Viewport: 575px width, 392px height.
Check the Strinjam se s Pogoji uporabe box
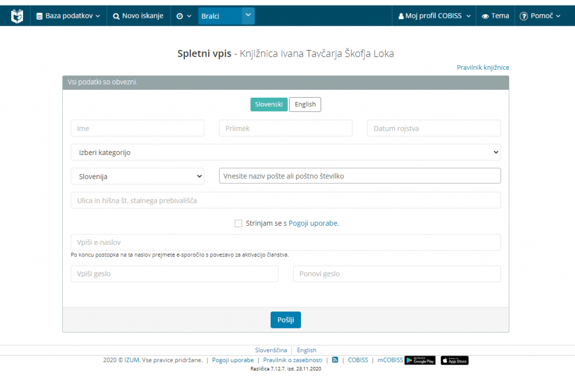[238, 224]
